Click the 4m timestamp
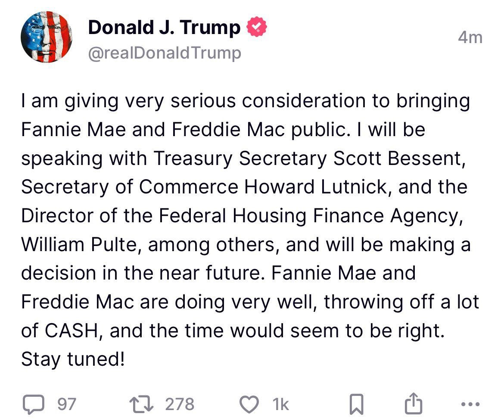Screen dimensions: 504x420 click(x=470, y=37)
